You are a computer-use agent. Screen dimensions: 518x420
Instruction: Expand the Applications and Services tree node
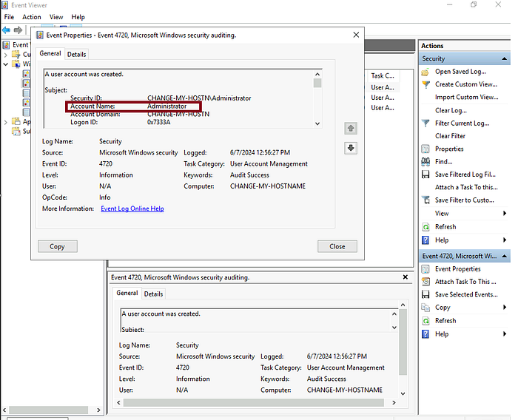pos(6,122)
